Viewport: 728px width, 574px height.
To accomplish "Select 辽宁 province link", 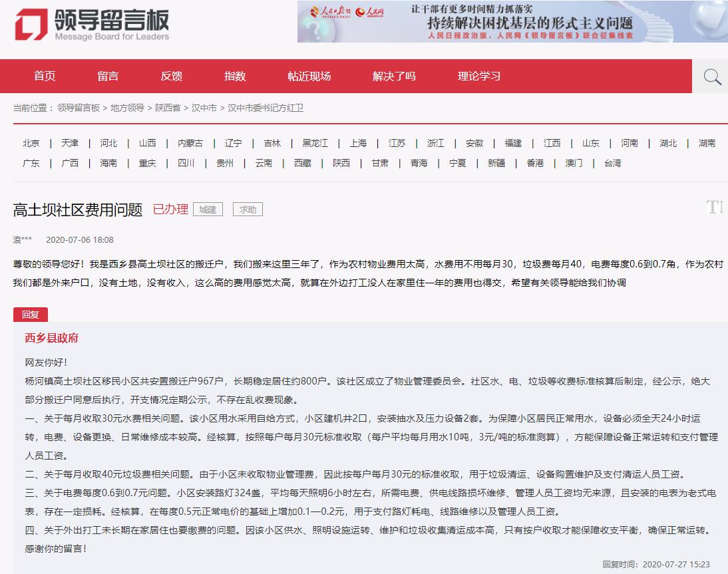I will pyautogui.click(x=233, y=144).
